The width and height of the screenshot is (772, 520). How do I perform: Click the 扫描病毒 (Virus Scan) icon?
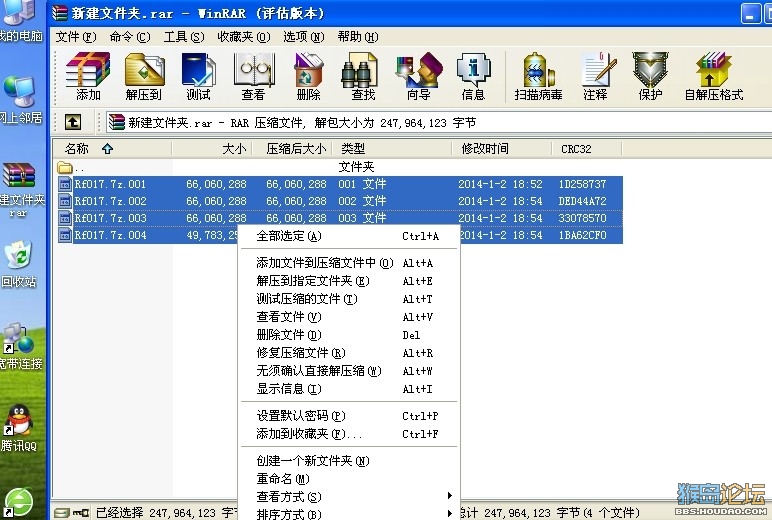539,76
